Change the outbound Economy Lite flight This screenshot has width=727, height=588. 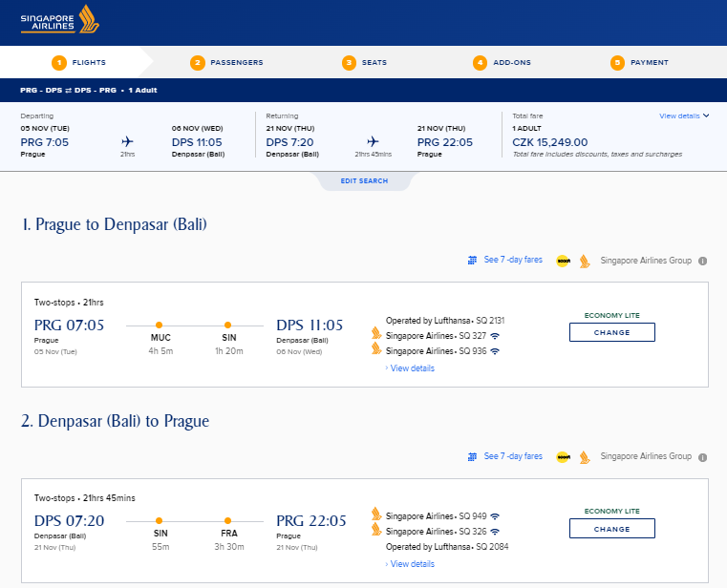[x=612, y=332]
